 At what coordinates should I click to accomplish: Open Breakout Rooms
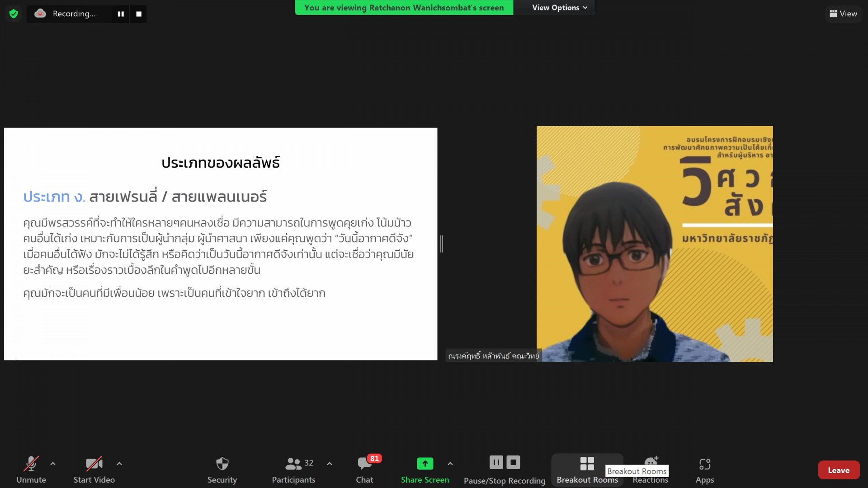point(587,470)
